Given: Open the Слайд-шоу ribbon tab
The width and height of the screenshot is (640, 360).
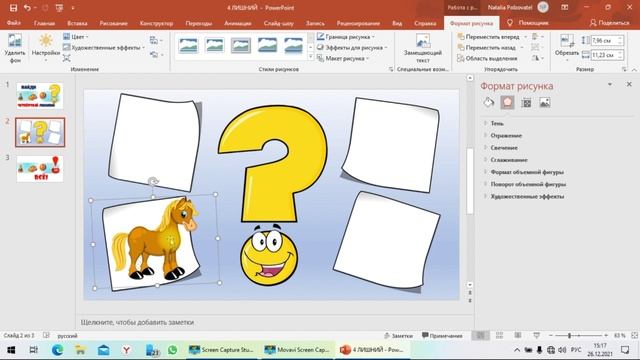Looking at the screenshot, I should pyautogui.click(x=278, y=23).
